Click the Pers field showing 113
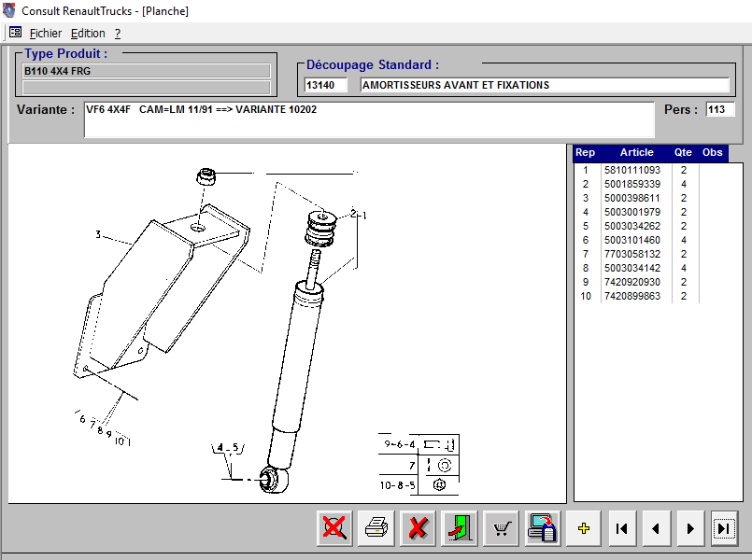The image size is (752, 560). 717,110
